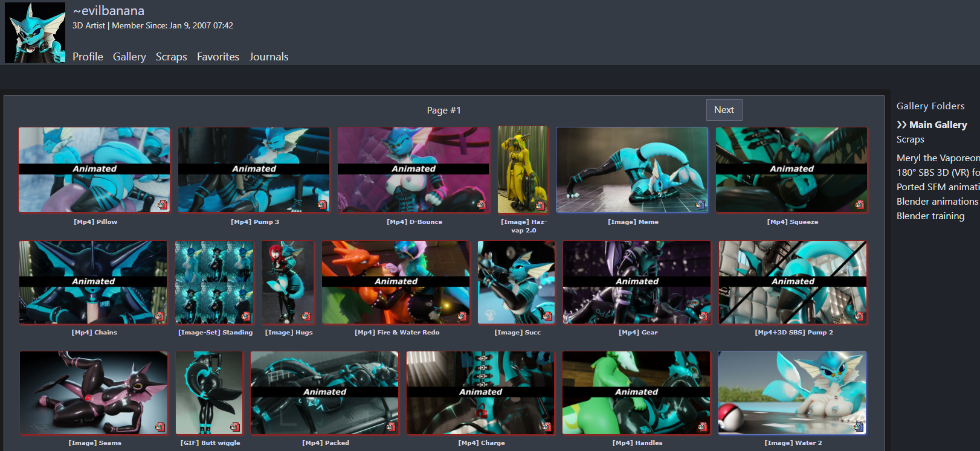The height and width of the screenshot is (451, 980).
Task: Click the '[Image] Succ' title link
Action: 518,333
